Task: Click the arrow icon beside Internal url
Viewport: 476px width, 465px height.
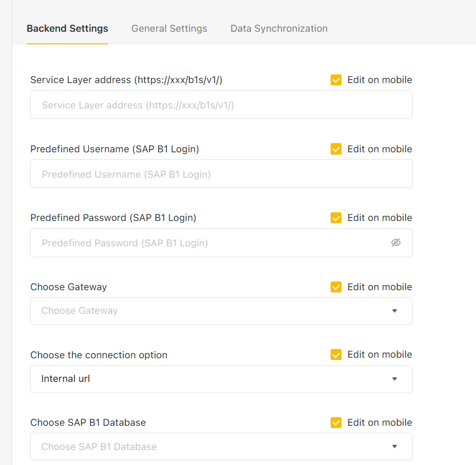Action: [x=395, y=379]
